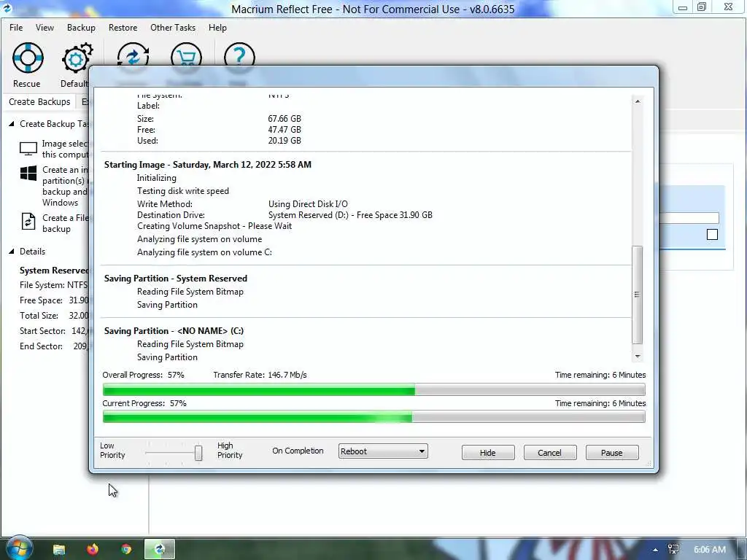
Task: Click the Free value 47.47 GB
Action: pos(285,130)
